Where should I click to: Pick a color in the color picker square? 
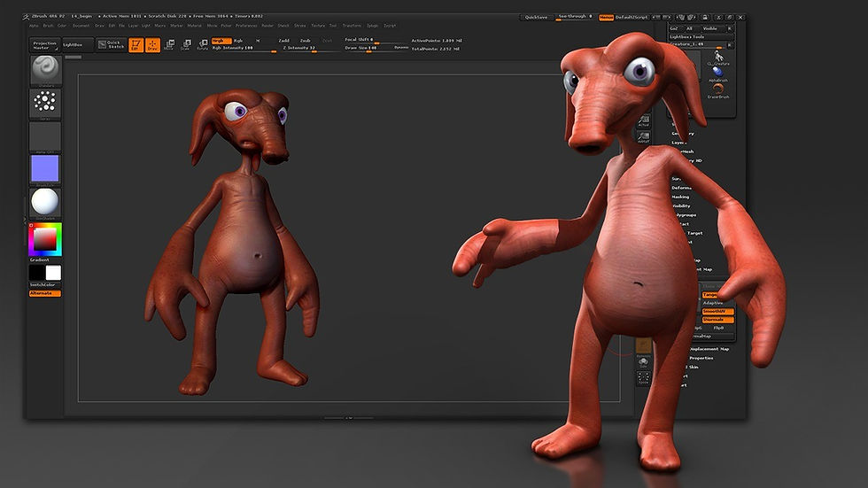(45, 239)
